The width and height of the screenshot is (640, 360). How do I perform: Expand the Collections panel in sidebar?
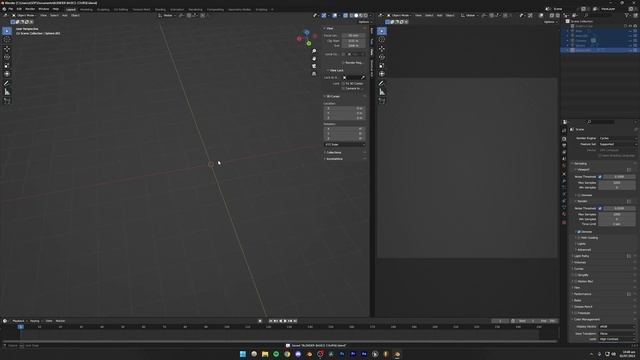pyautogui.click(x=333, y=153)
